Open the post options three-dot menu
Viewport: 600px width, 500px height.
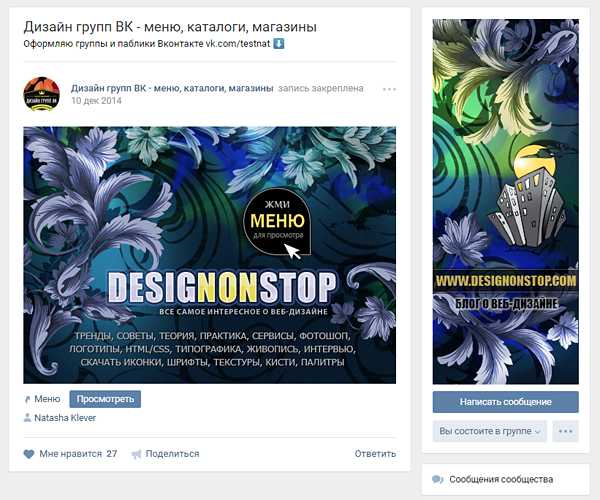click(389, 89)
